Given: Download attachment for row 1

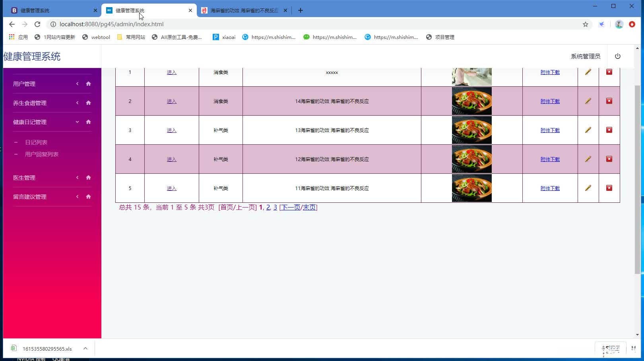Looking at the screenshot, I should tap(550, 72).
